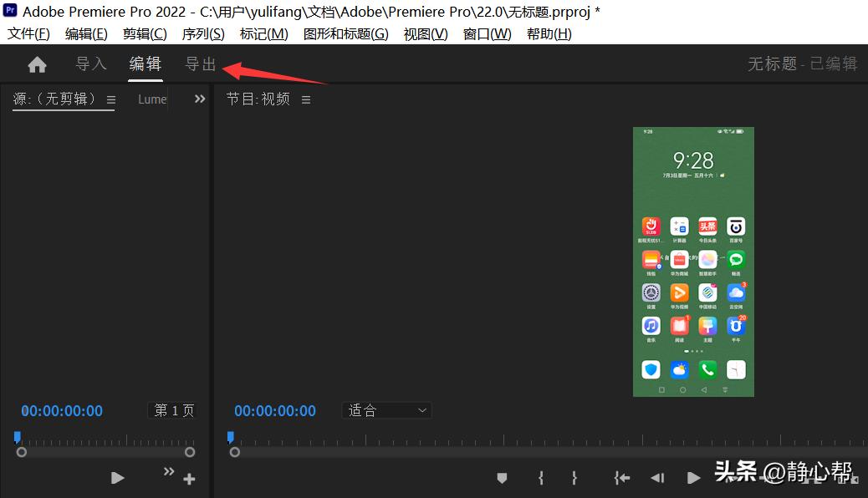The image size is (868, 498).
Task: Play the program monitor sequence
Action: point(693,478)
